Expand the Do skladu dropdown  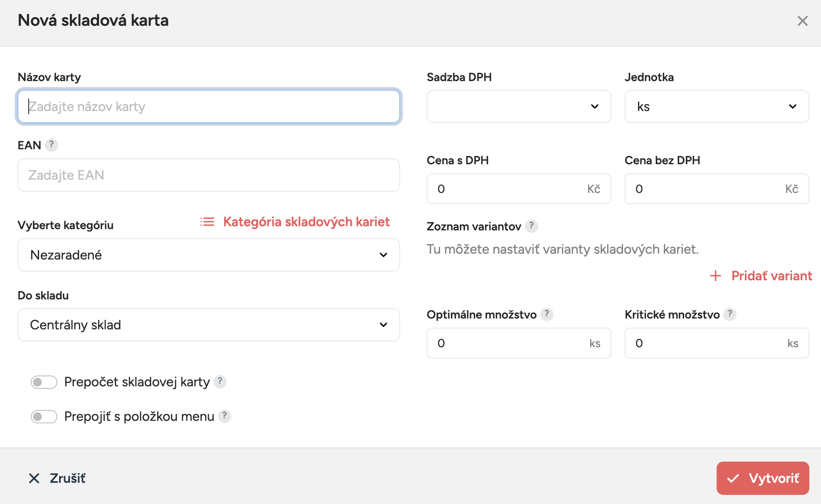click(x=208, y=325)
